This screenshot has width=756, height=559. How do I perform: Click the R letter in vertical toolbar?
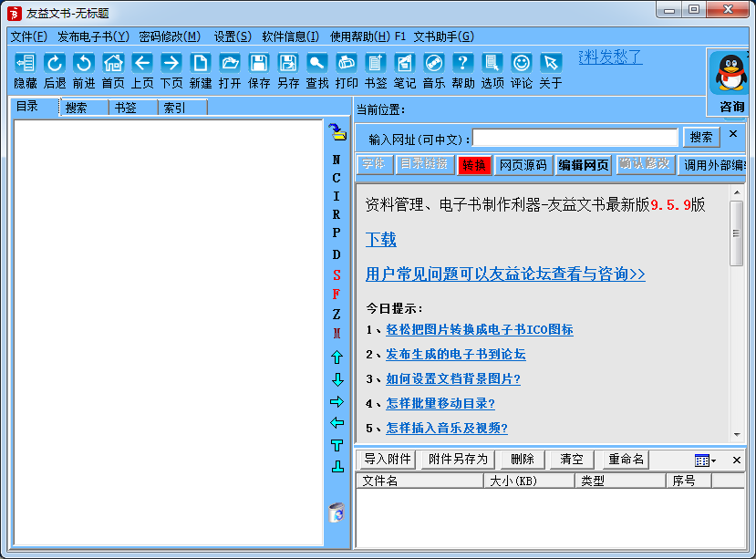337,214
